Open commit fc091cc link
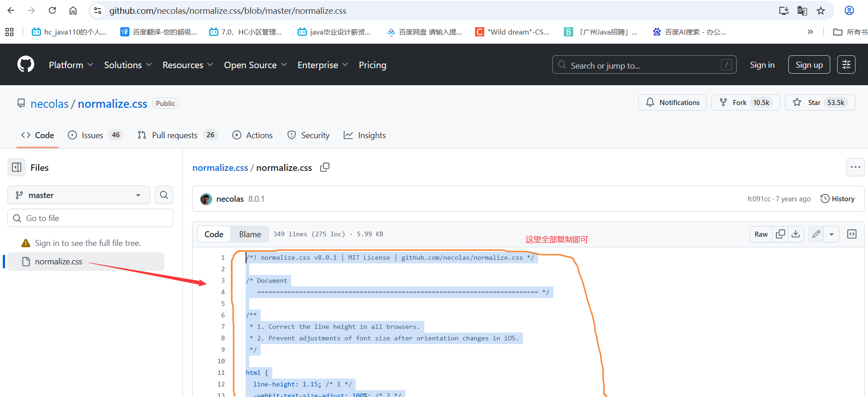The height and width of the screenshot is (397, 868). [758, 198]
